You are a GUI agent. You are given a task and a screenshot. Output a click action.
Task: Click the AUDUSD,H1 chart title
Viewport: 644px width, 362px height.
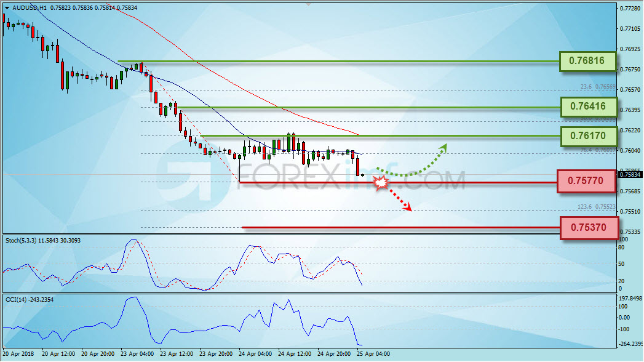coord(30,8)
